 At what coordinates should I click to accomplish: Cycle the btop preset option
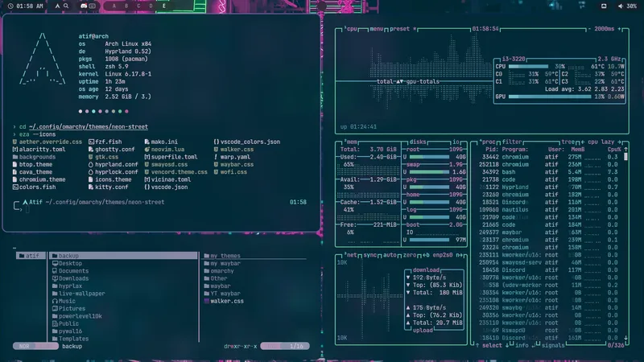(x=399, y=29)
